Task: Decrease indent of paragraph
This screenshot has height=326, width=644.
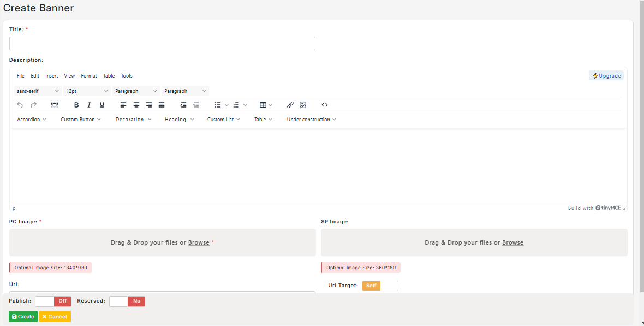Action: (x=196, y=105)
